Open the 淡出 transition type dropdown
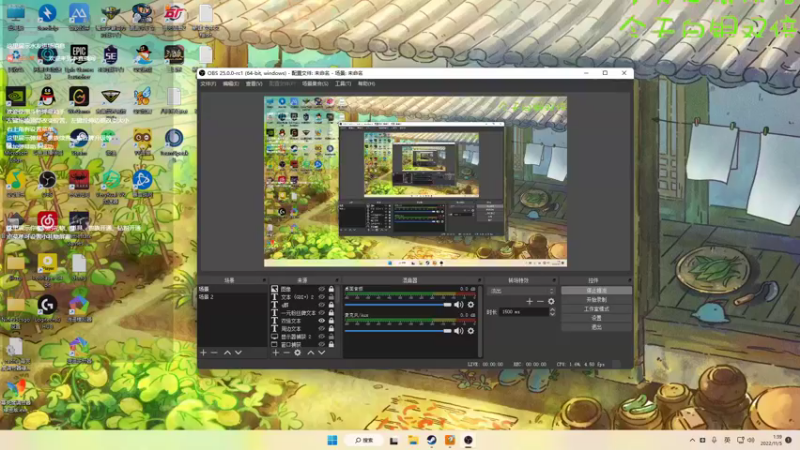The height and width of the screenshot is (450, 800). pos(521,291)
